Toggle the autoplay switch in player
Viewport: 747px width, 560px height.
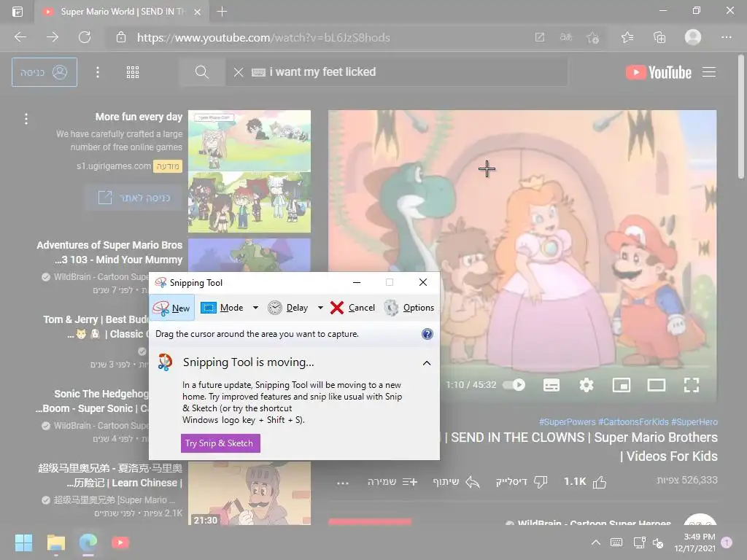[514, 385]
